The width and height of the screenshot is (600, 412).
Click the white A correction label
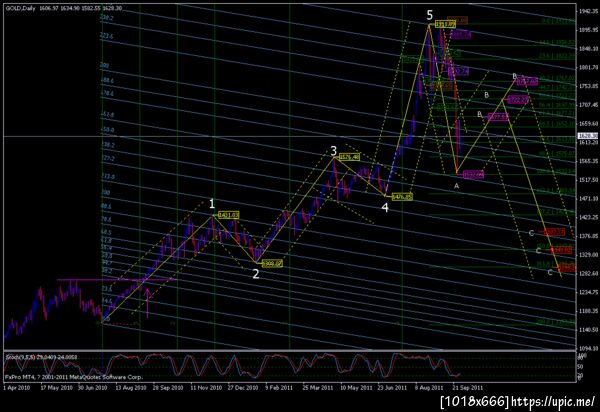tap(456, 186)
